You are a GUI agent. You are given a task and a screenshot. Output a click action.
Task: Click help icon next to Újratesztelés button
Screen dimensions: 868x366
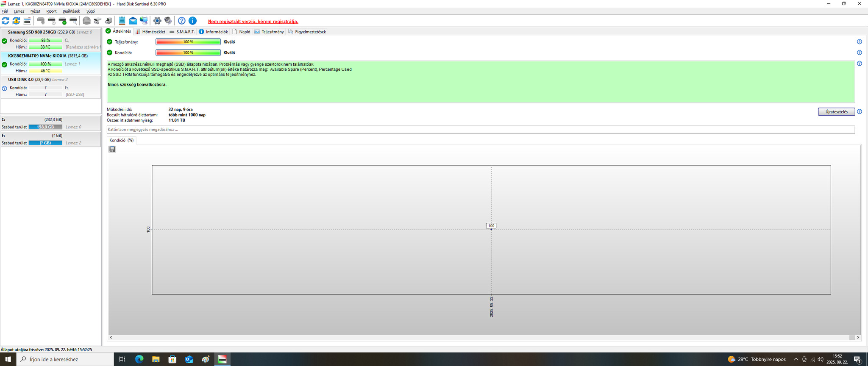click(x=860, y=112)
